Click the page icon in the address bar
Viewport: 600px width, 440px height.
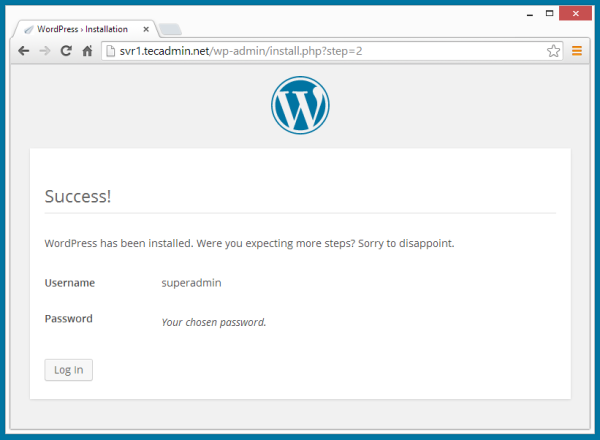coord(110,50)
